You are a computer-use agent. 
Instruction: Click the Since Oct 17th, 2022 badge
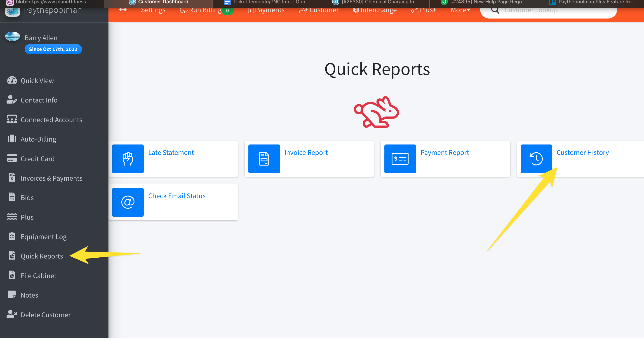click(53, 49)
